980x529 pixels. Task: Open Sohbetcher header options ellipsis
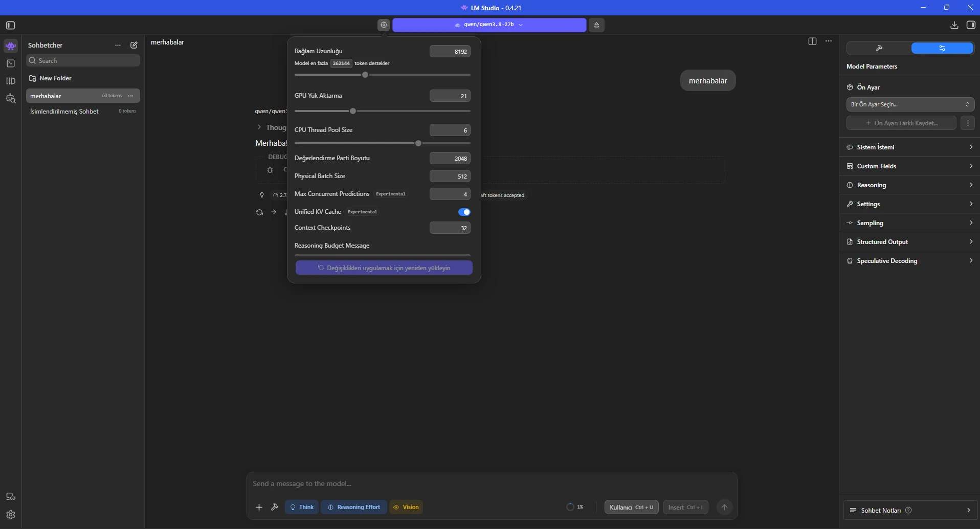(x=118, y=45)
